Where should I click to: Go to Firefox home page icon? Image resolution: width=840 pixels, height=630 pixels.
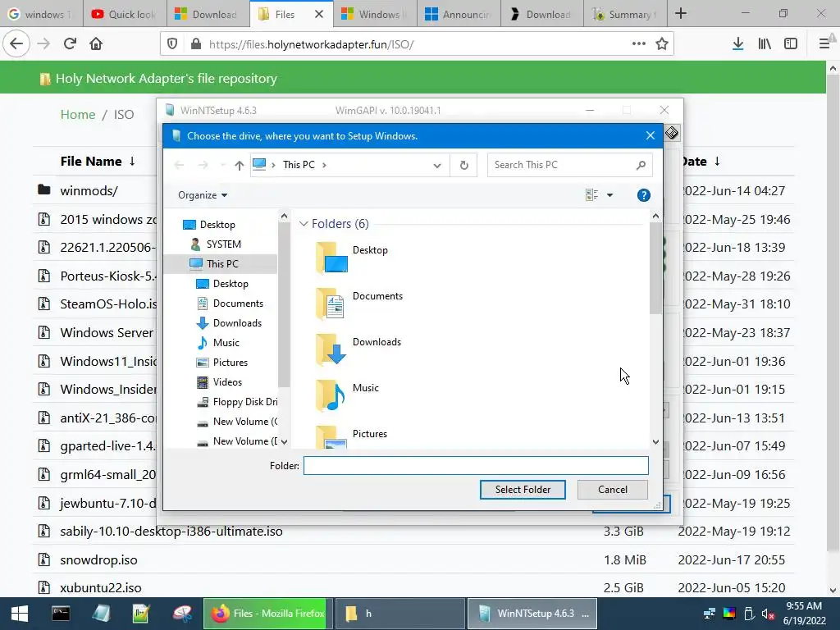coord(96,44)
